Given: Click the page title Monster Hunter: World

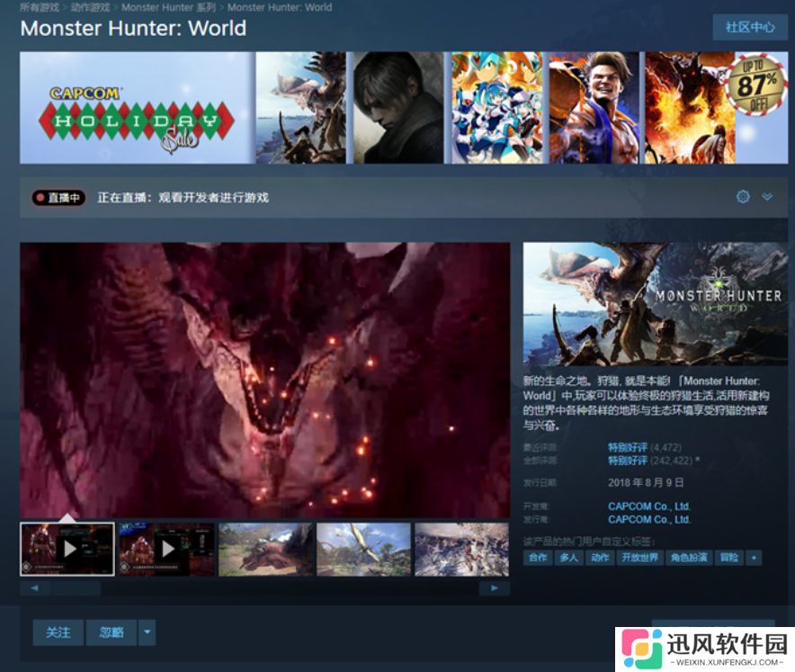Looking at the screenshot, I should [133, 29].
